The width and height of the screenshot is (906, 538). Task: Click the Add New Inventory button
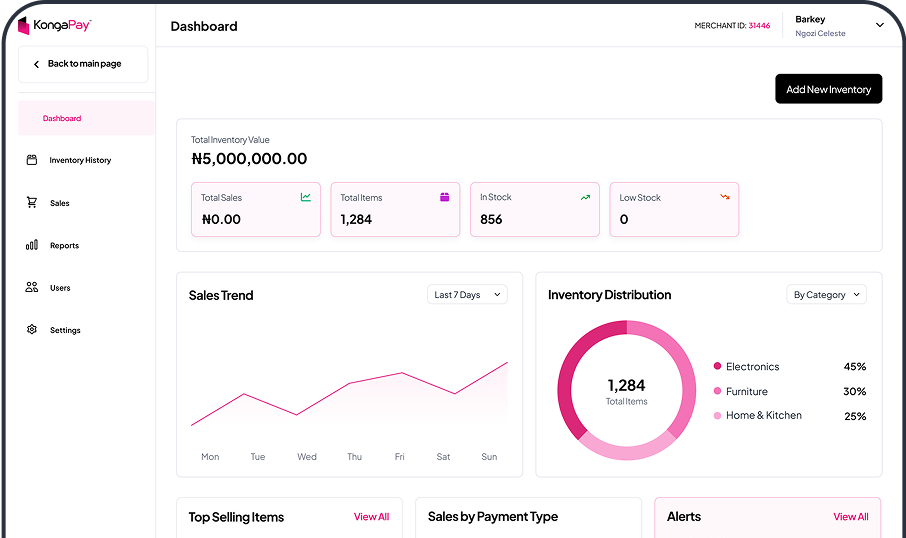[828, 89]
